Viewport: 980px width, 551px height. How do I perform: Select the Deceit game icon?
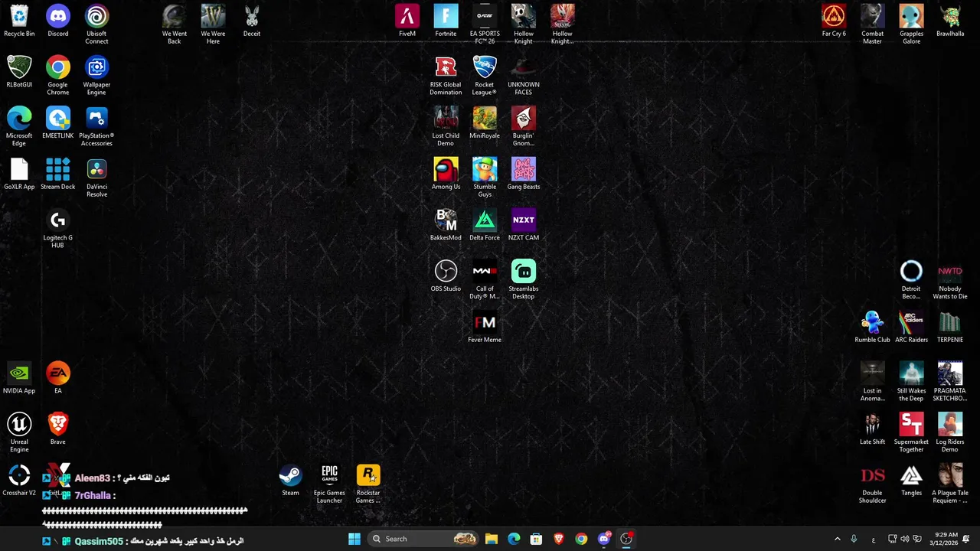252,21
